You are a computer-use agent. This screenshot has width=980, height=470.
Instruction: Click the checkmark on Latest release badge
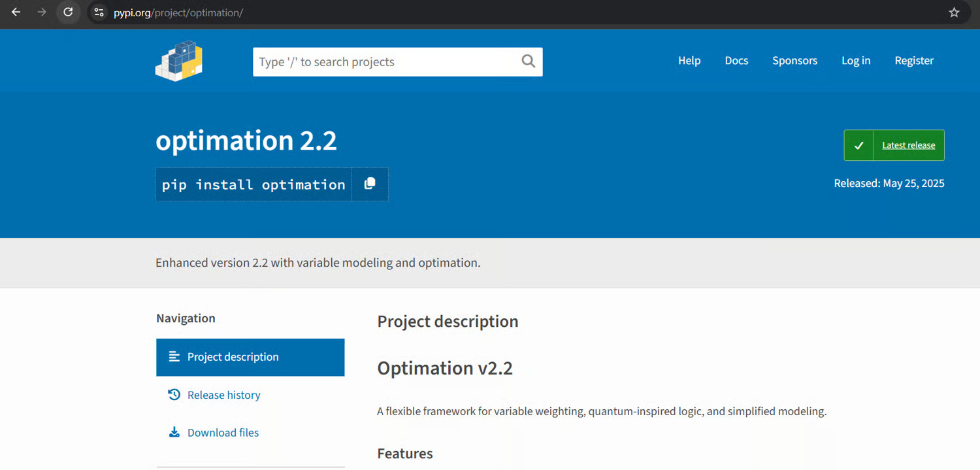tap(858, 145)
